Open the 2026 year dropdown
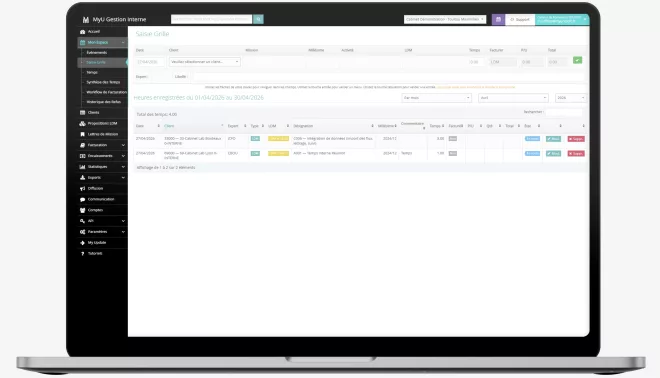The image size is (660, 378). (x=570, y=98)
